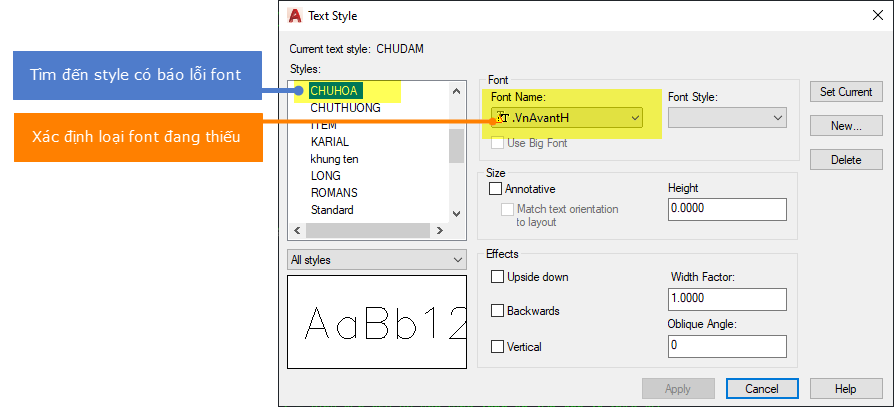Click horizontal scroll left arrow under styles
Screen dimensions: 894x407
tap(296, 231)
